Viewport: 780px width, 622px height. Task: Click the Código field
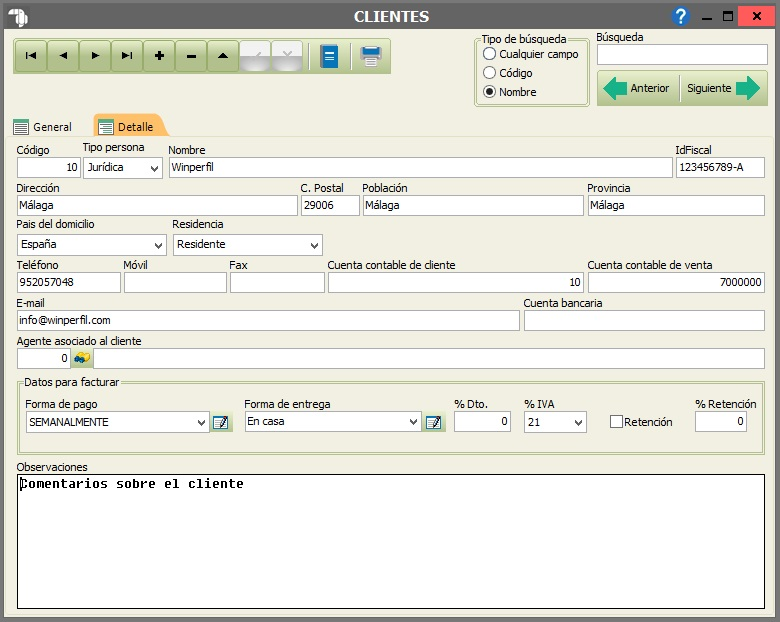[x=48, y=167]
